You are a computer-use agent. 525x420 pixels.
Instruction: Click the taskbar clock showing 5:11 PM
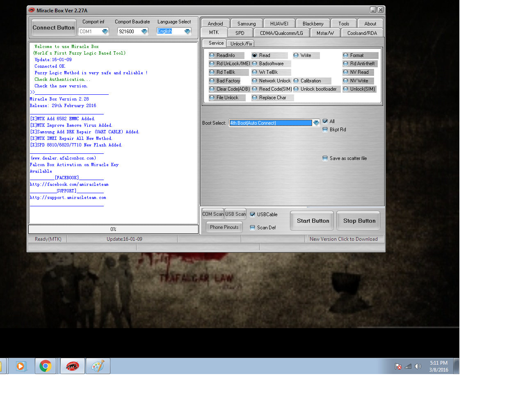point(438,366)
